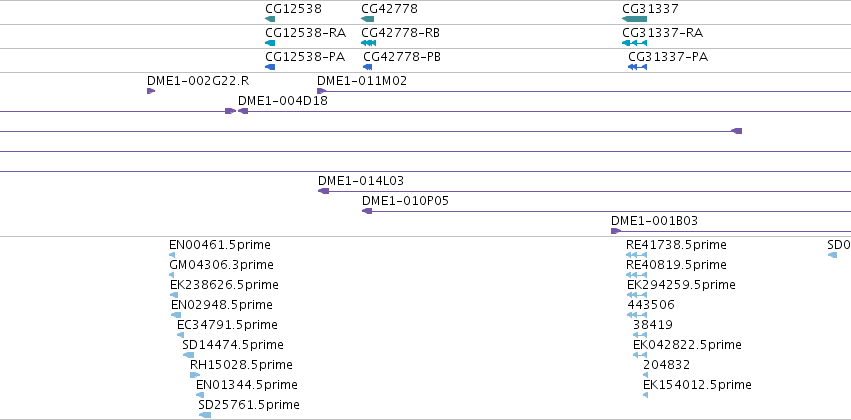The height and width of the screenshot is (420, 851).
Task: Select the CG42778 gene label
Action: 389,9
